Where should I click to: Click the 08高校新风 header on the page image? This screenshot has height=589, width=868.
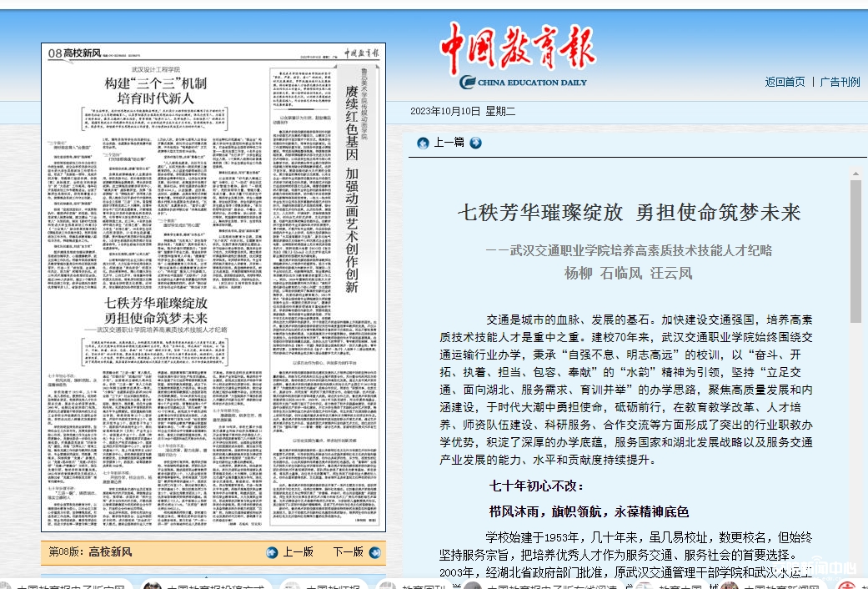pyautogui.click(x=75, y=53)
